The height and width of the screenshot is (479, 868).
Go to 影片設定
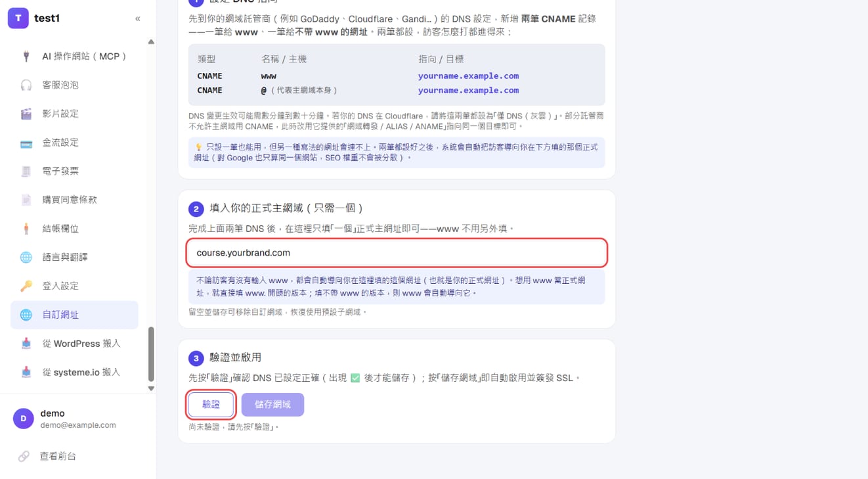[74, 114]
